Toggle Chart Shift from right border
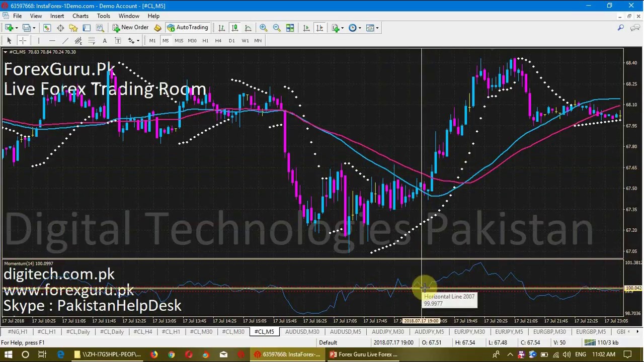Image resolution: width=644 pixels, height=362 pixels. pyautogui.click(x=319, y=28)
